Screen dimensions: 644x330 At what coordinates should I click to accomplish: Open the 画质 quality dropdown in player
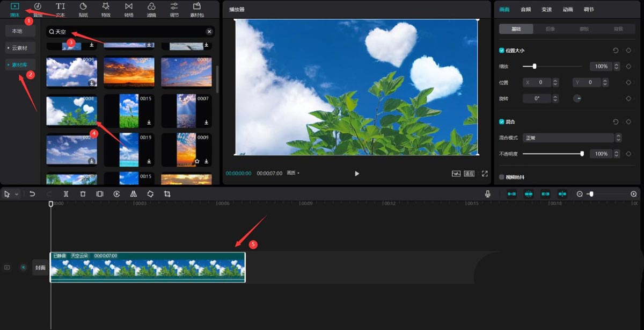click(x=294, y=173)
